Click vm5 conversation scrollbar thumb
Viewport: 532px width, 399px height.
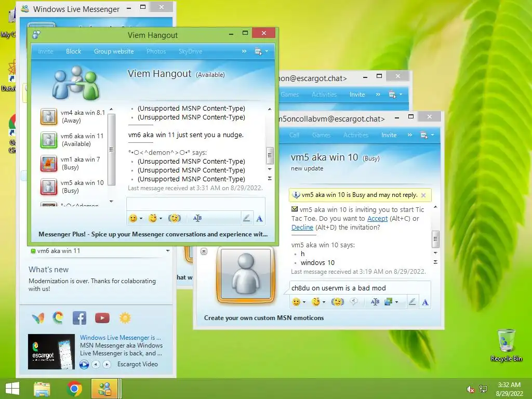[x=436, y=239]
